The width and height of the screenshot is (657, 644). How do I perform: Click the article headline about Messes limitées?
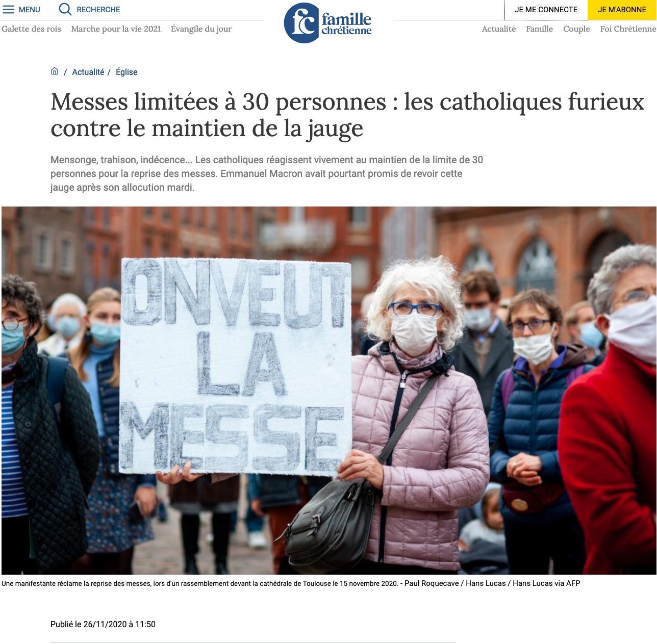(347, 115)
